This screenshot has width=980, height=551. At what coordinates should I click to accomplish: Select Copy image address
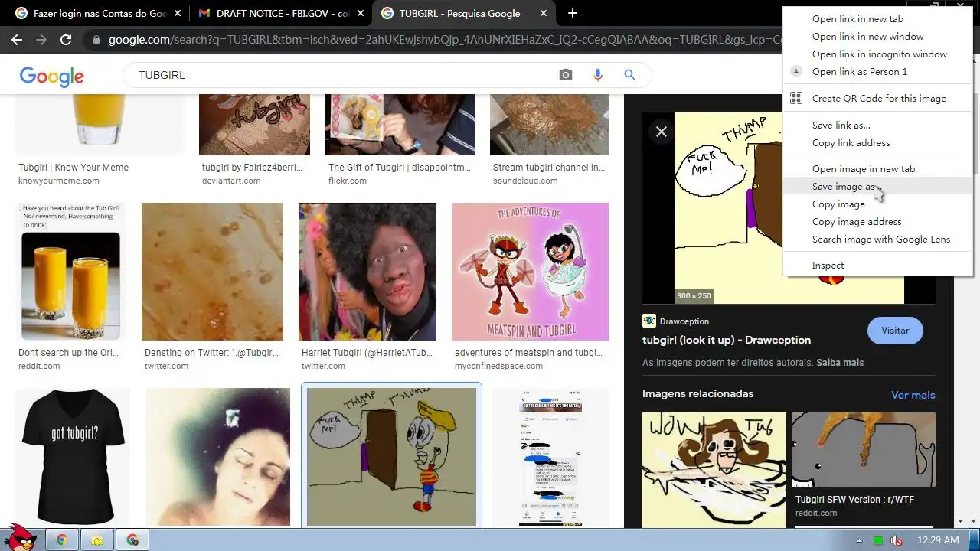[878, 221]
